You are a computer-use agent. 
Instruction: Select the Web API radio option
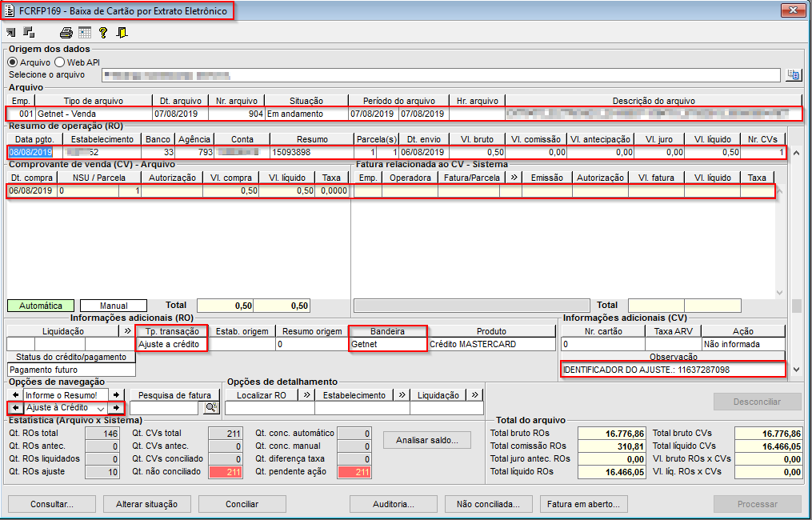pyautogui.click(x=59, y=62)
